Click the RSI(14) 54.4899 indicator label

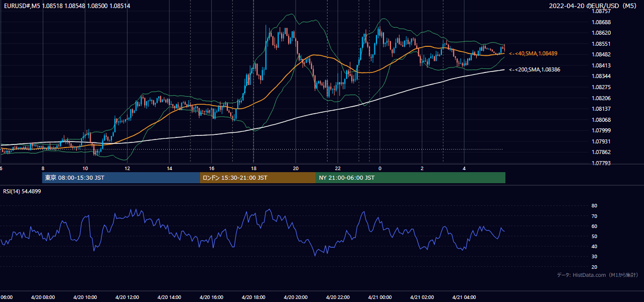click(x=22, y=191)
